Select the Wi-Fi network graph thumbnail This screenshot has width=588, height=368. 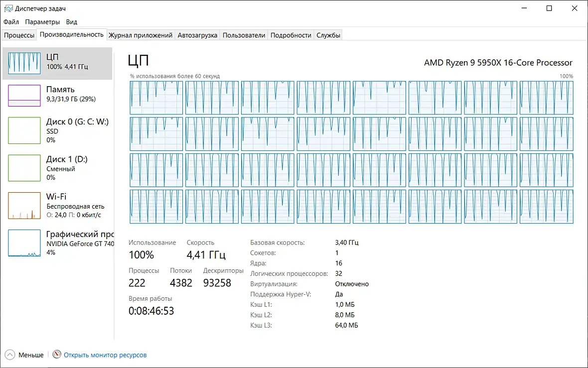click(24, 206)
